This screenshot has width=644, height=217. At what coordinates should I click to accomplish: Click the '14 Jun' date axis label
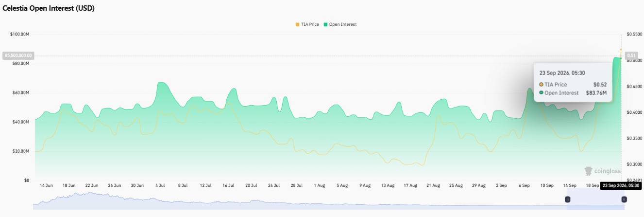click(x=46, y=185)
